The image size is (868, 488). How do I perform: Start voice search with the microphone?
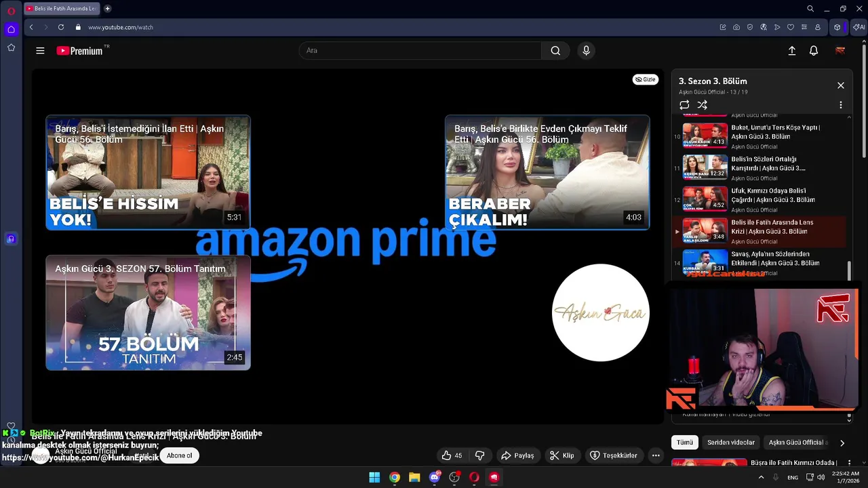[x=587, y=50]
